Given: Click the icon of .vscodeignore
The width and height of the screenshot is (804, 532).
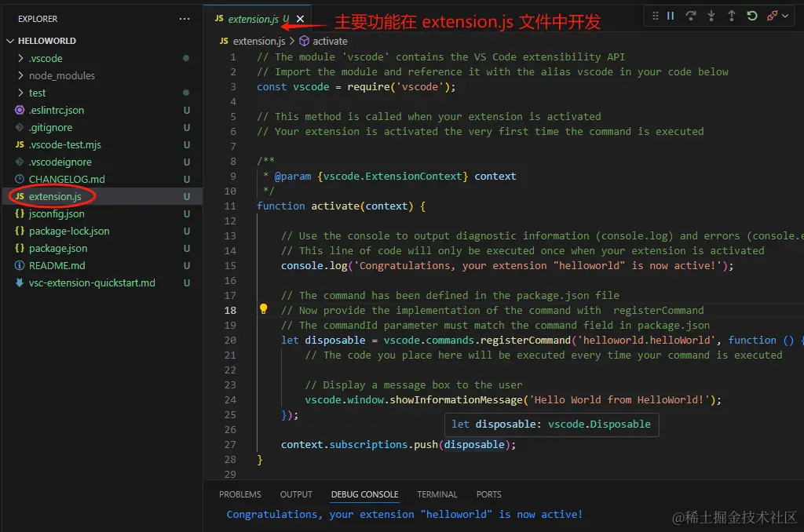Looking at the screenshot, I should [x=20, y=162].
